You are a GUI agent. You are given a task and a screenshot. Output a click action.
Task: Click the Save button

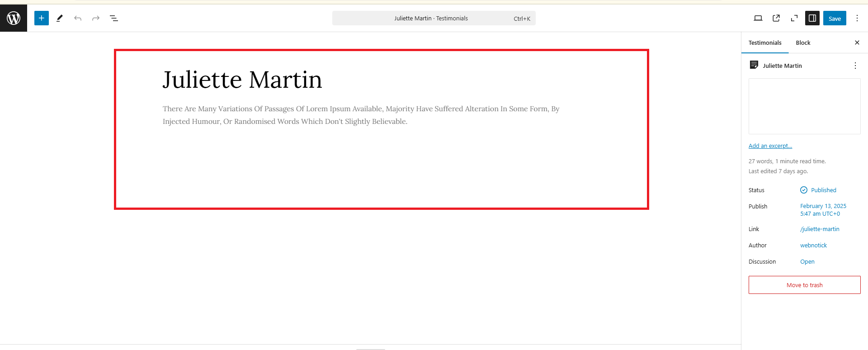coord(835,18)
